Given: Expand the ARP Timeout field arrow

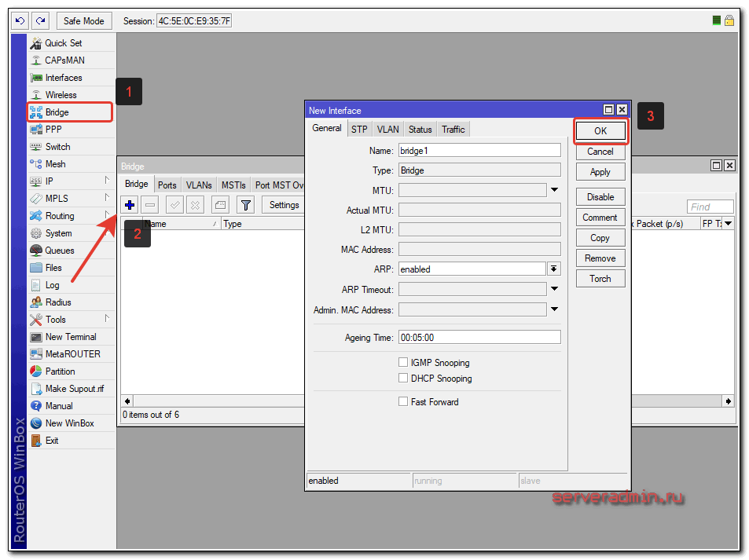Looking at the screenshot, I should [554, 289].
